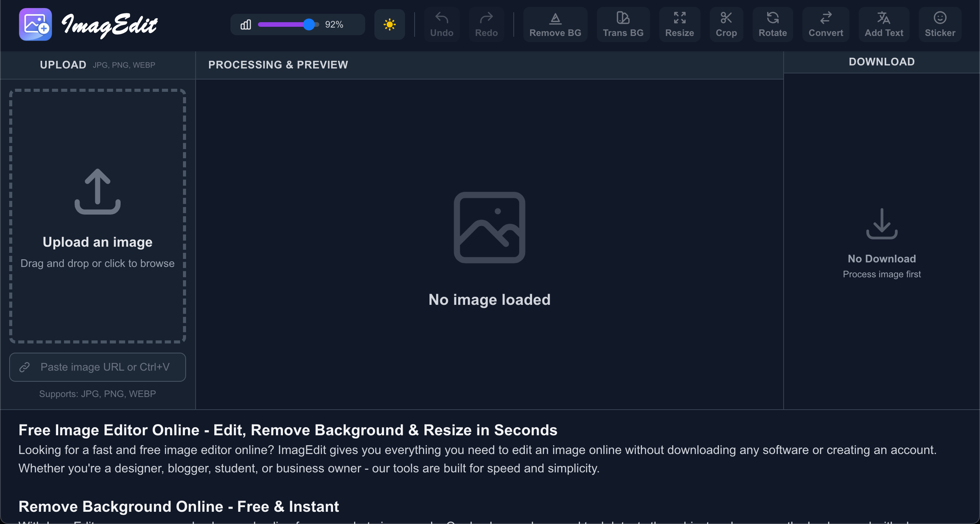Screen dimensions: 980x524
Task: Open the Rotate tool
Action: point(773,24)
